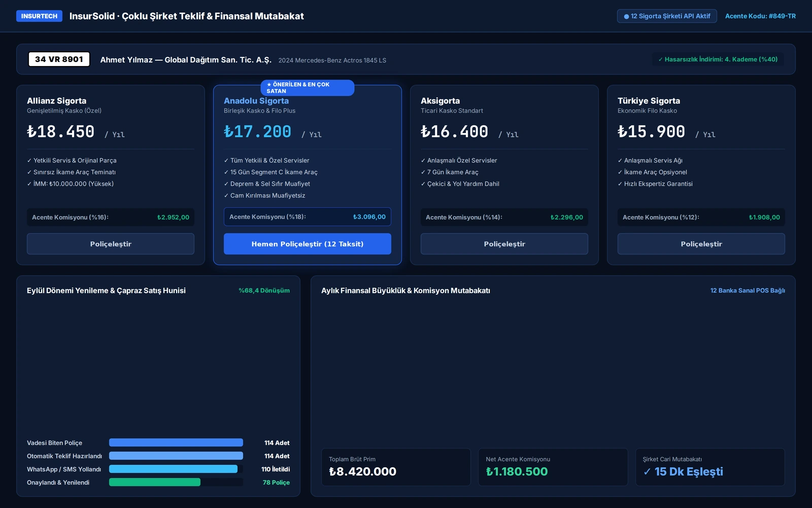Click 110 İletildi count value

coord(276,469)
